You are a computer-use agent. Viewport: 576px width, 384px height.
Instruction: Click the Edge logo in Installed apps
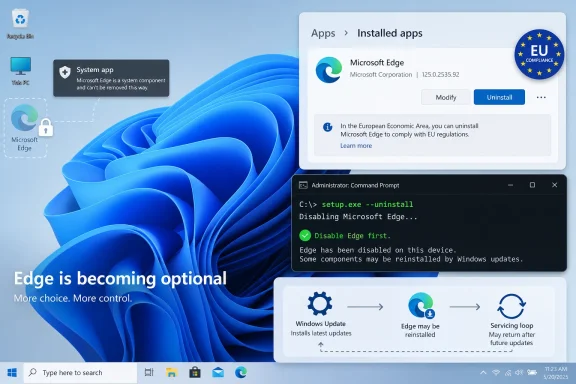click(x=328, y=70)
